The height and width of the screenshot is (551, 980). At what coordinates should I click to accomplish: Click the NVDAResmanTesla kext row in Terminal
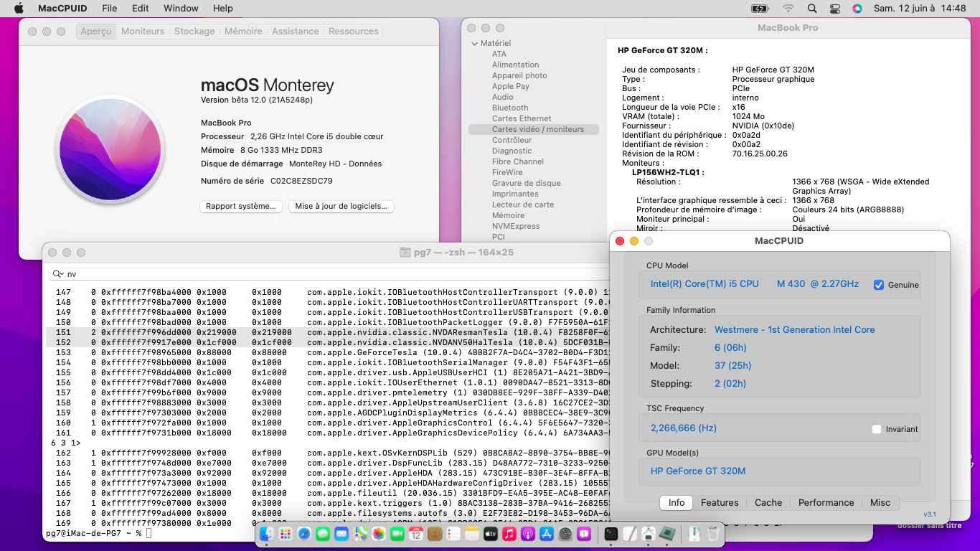pos(328,332)
